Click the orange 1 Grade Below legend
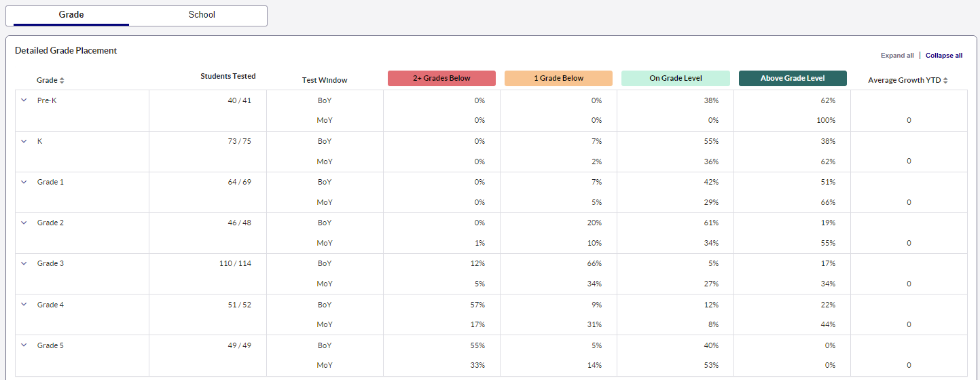Screen dimensions: 980x380 coord(558,79)
